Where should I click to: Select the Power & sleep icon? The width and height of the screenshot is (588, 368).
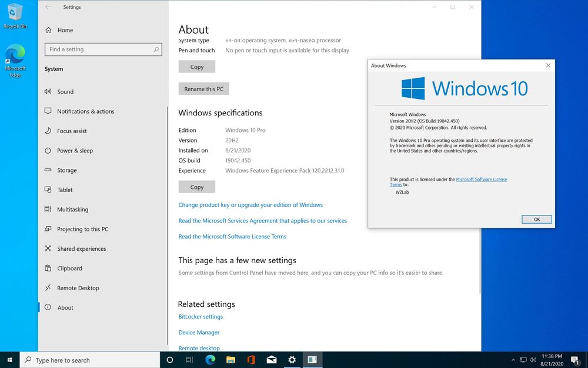click(x=48, y=150)
